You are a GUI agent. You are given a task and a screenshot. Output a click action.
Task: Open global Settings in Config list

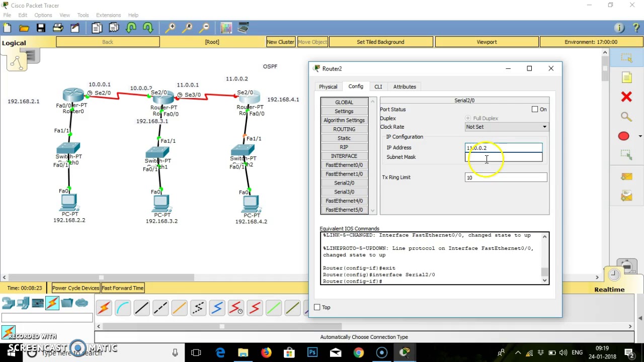344,111
